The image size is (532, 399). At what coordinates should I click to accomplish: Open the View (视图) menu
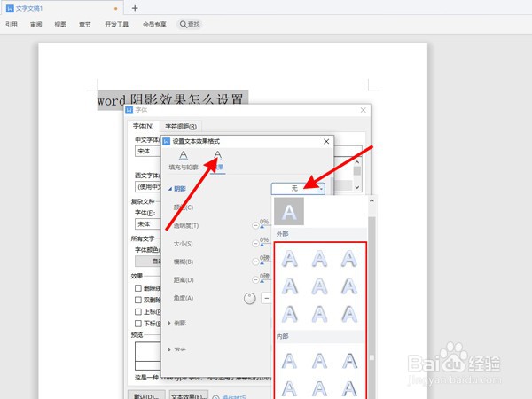coord(60,25)
